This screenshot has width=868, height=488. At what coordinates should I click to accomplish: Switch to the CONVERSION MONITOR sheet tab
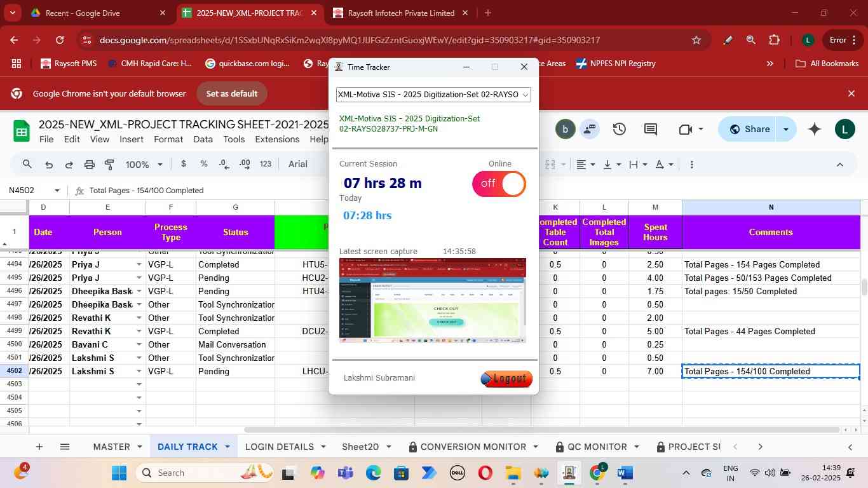(x=473, y=447)
